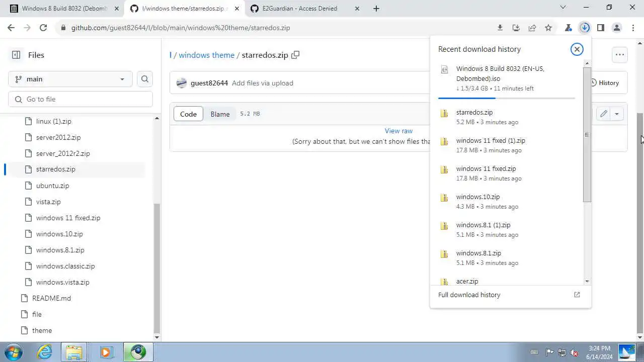Open the windows theme breadcrumb link
The width and height of the screenshot is (644, 362).
point(206,55)
